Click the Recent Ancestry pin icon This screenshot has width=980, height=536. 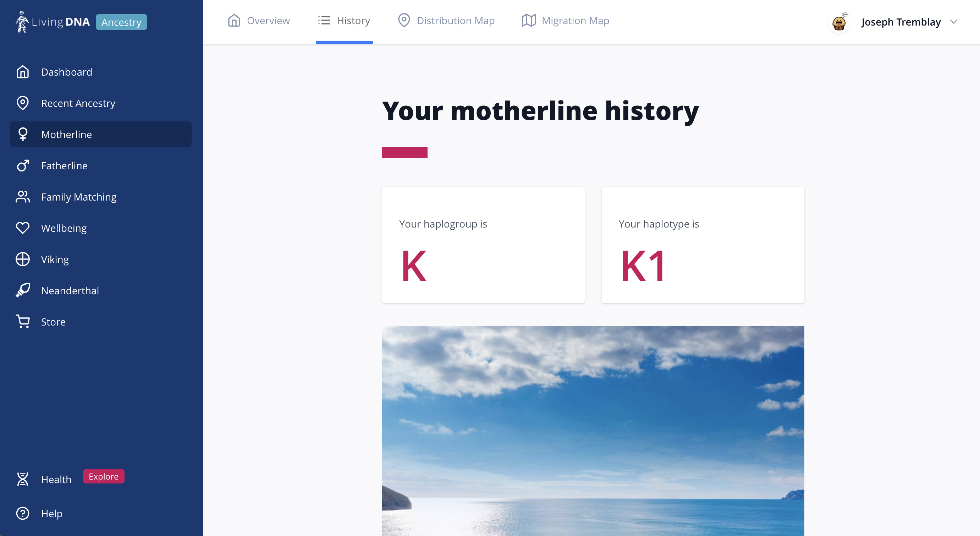click(22, 103)
